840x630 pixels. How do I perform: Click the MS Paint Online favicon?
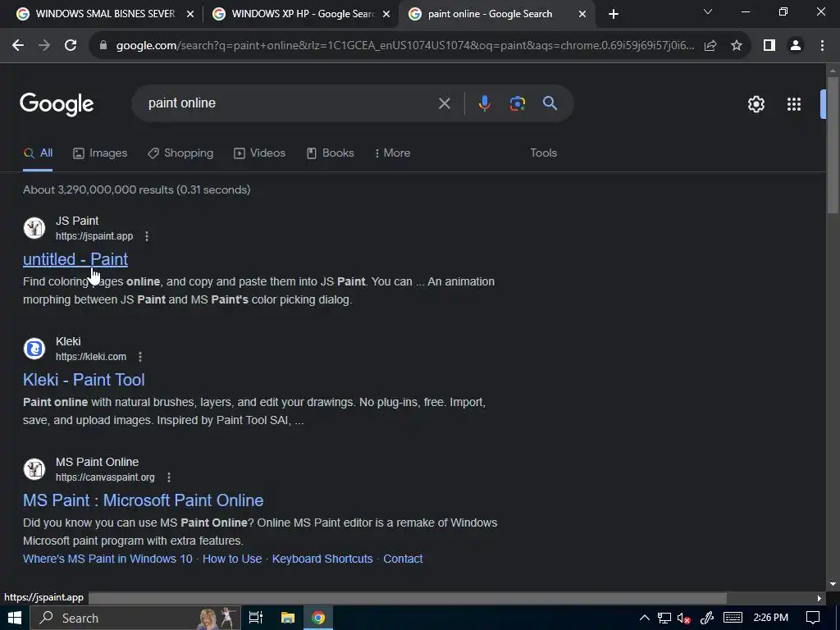point(34,469)
